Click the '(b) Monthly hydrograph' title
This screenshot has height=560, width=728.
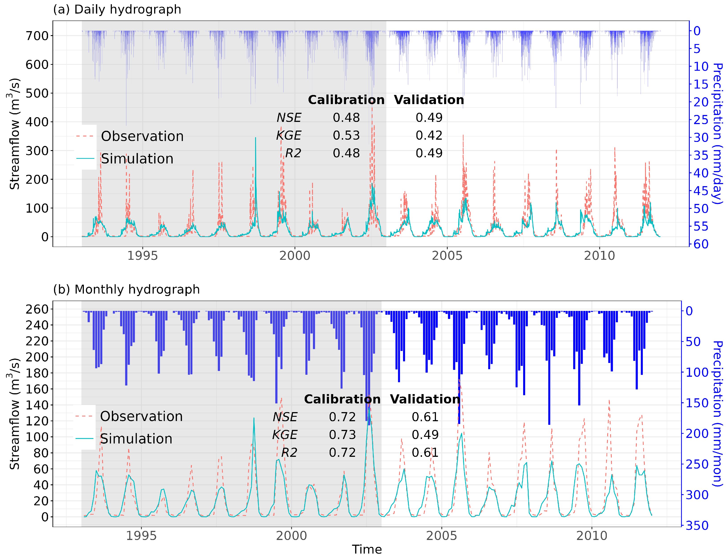pos(126,289)
